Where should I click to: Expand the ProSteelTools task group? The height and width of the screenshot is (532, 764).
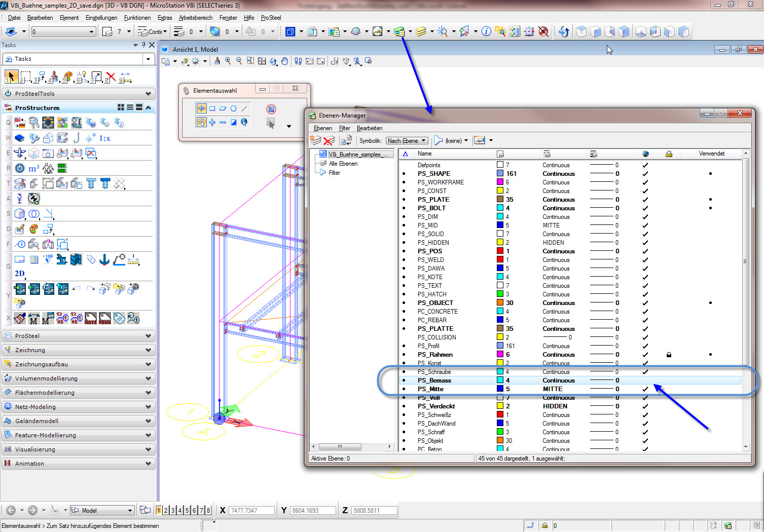(x=79, y=94)
